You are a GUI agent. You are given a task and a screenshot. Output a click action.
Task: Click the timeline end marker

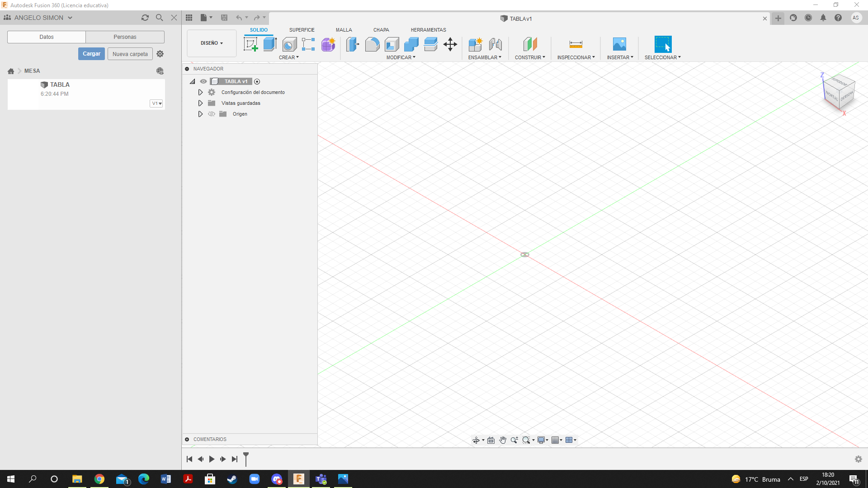(x=246, y=459)
